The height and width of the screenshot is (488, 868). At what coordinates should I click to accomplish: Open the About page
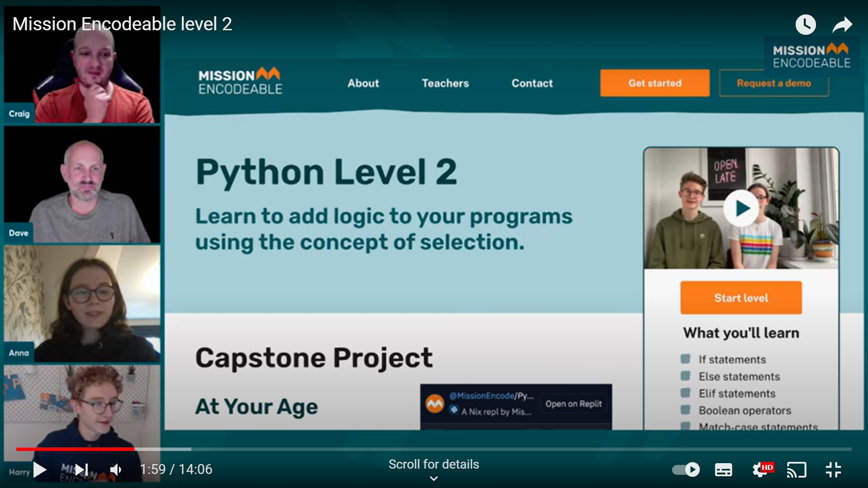click(x=363, y=83)
